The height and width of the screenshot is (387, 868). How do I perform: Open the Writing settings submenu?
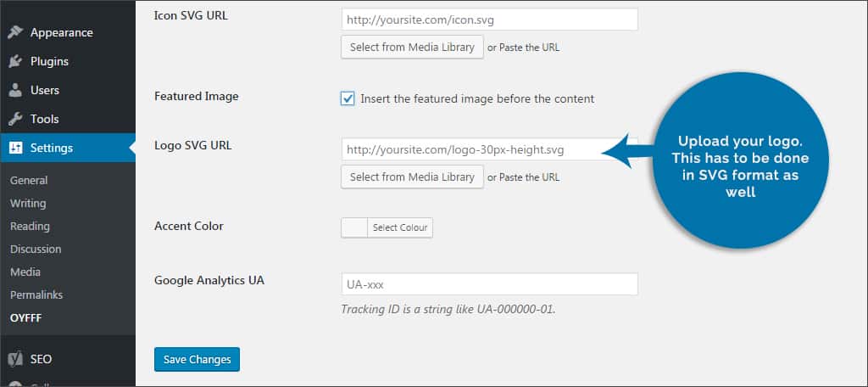coord(28,203)
